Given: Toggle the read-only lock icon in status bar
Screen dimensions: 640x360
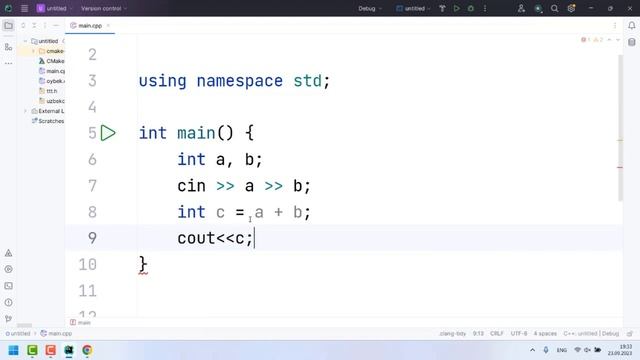Looking at the screenshot, I should (630, 333).
